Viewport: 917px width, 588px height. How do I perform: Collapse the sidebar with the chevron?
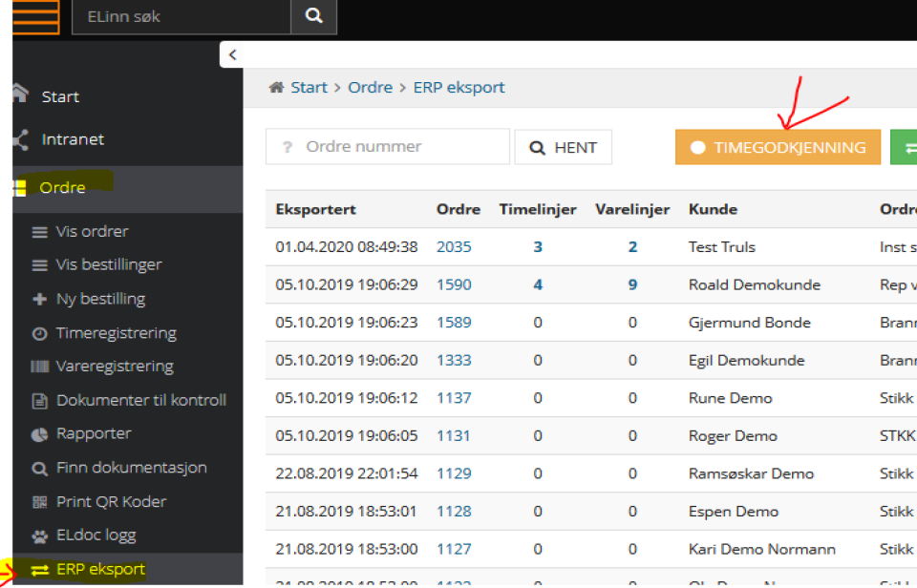tap(232, 55)
